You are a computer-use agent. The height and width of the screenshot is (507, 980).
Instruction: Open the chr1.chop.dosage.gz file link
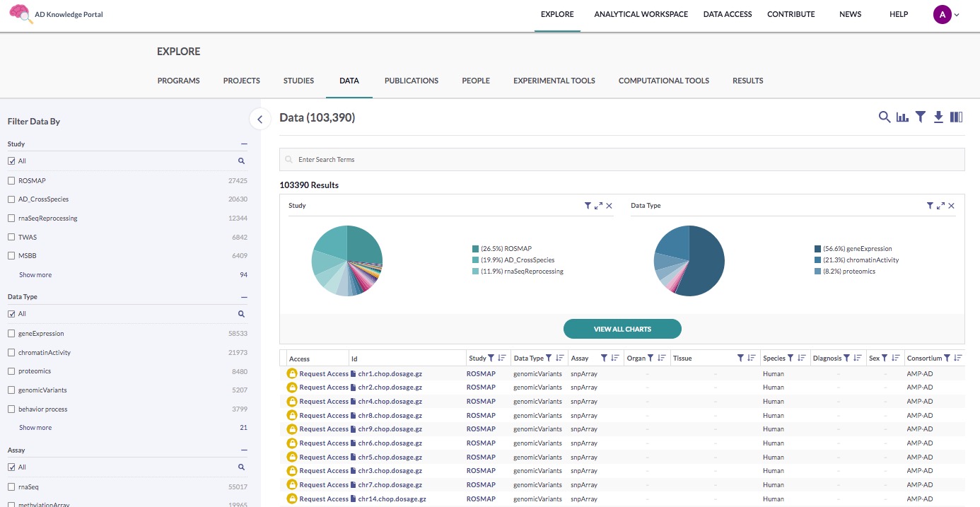pyautogui.click(x=390, y=373)
